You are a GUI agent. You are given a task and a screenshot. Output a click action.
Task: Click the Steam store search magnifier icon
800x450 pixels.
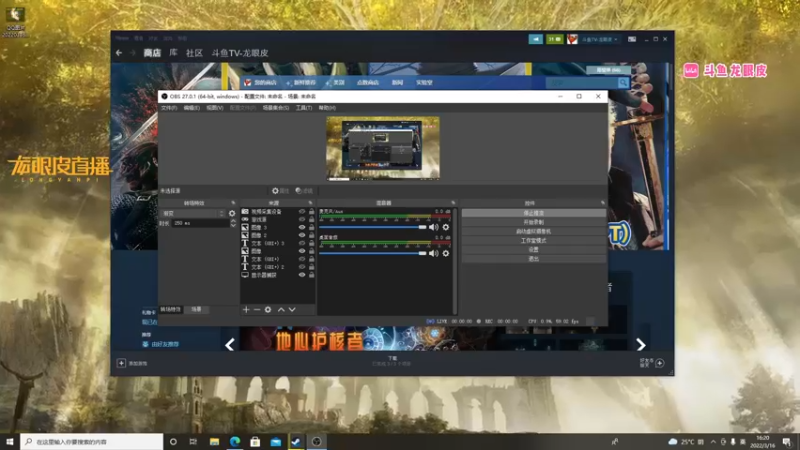623,83
